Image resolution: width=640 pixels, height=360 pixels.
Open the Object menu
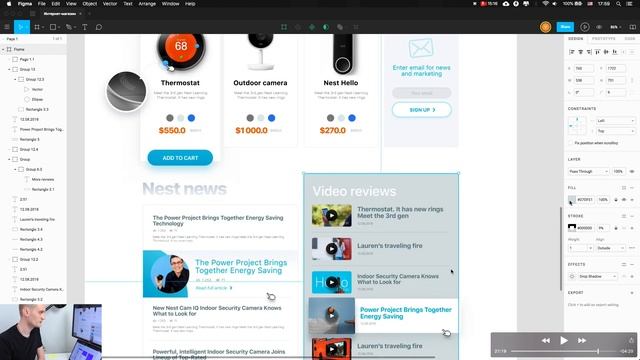89,4
